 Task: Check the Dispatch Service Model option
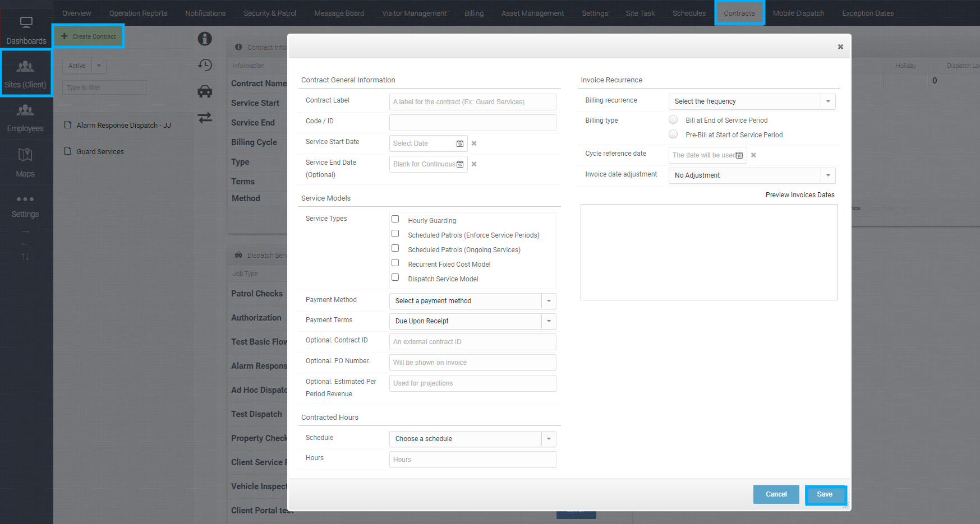(x=395, y=277)
